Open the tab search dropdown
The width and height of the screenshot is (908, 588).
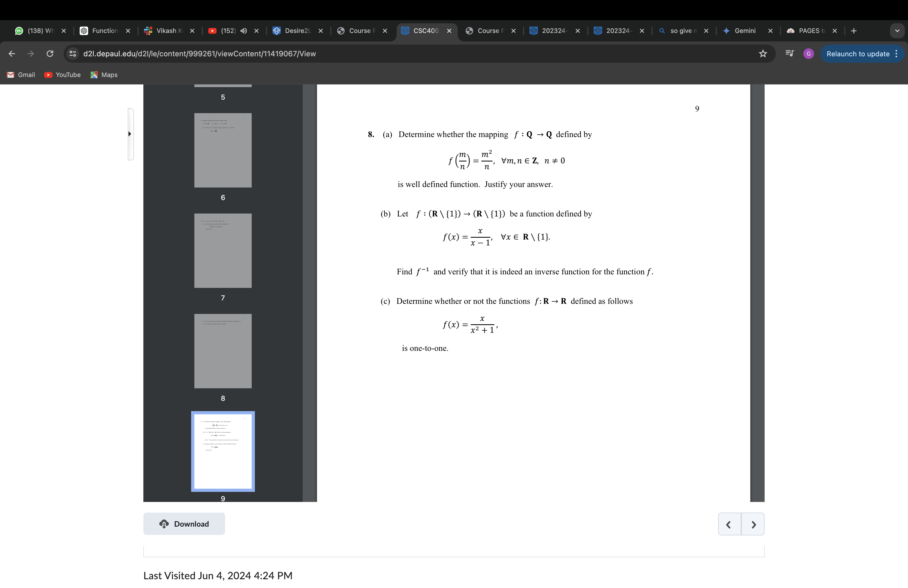tap(897, 31)
